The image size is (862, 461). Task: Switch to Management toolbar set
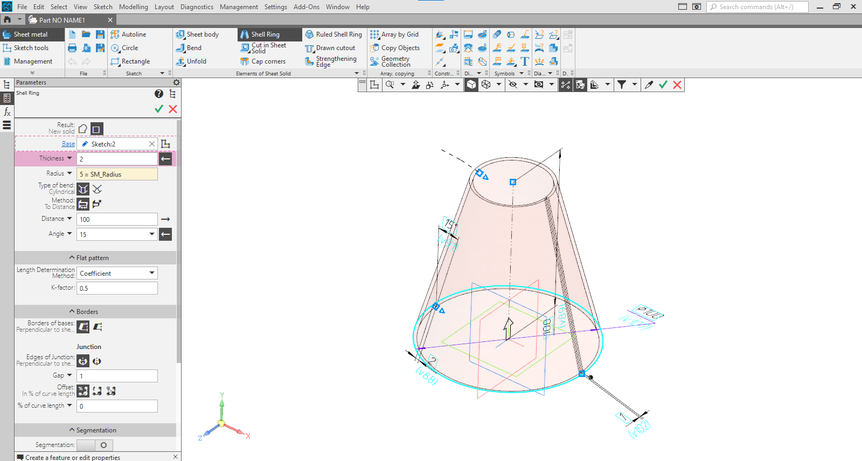pos(33,62)
